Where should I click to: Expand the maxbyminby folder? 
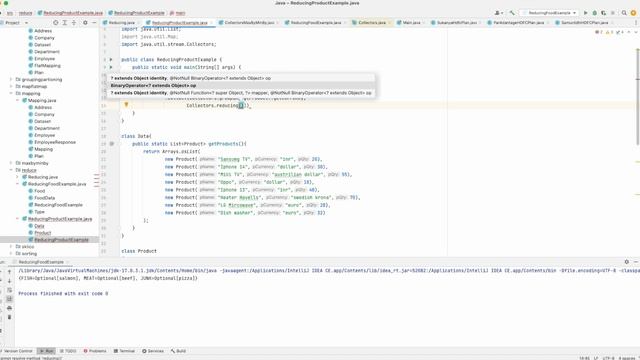tap(11, 163)
